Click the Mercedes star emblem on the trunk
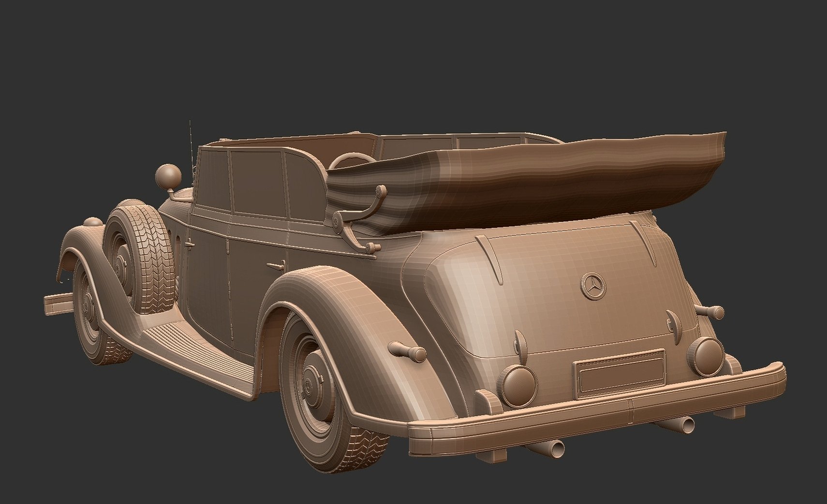Image resolution: width=827 pixels, height=504 pixels. click(x=593, y=286)
